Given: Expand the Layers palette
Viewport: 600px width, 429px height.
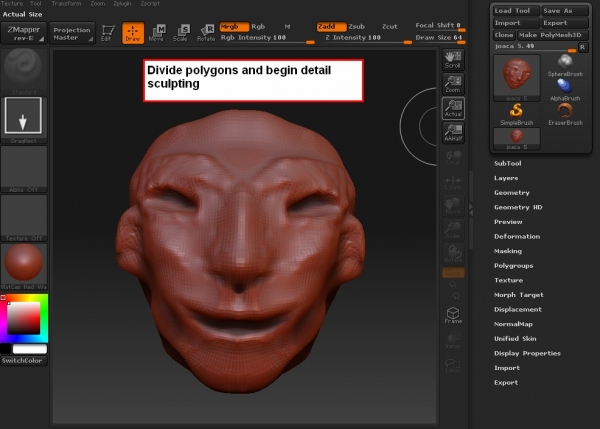Looking at the screenshot, I should 506,178.
